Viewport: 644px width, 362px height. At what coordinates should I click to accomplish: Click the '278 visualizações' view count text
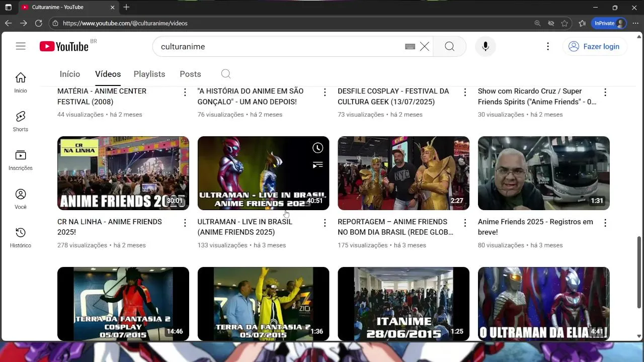click(83, 245)
